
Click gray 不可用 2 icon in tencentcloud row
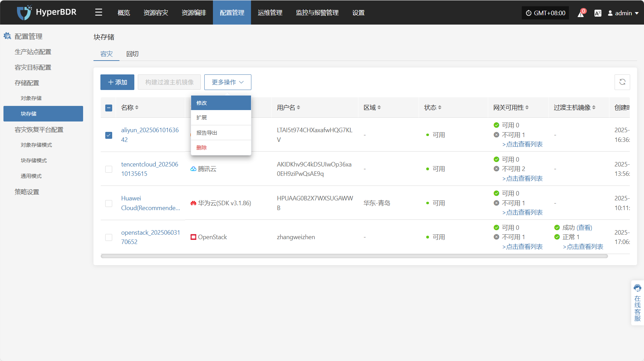[497, 169]
